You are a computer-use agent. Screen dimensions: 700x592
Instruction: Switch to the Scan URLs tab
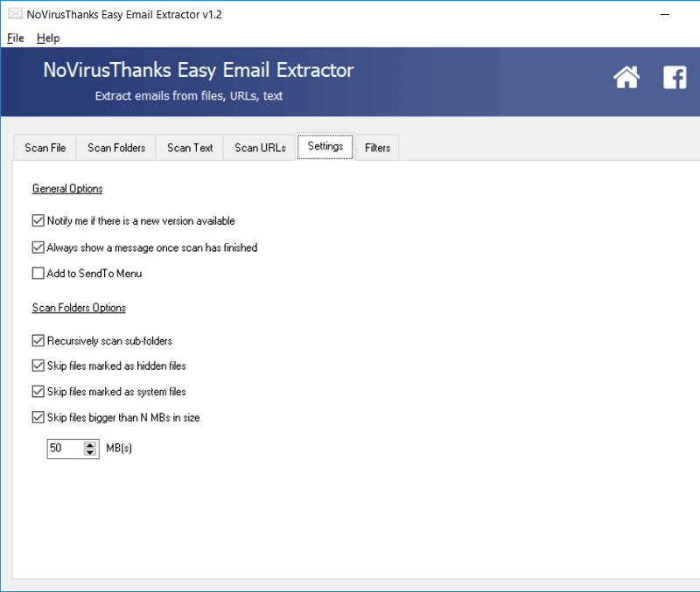pyautogui.click(x=260, y=148)
